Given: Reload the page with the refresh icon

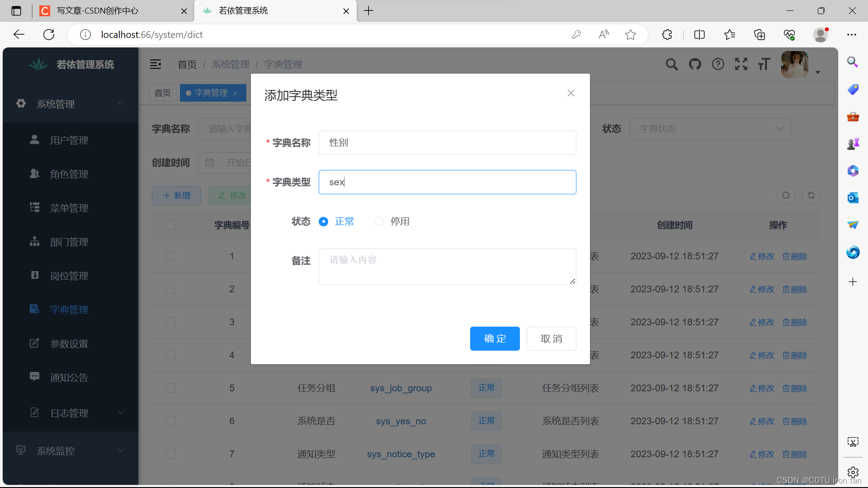Looking at the screenshot, I should 49,34.
